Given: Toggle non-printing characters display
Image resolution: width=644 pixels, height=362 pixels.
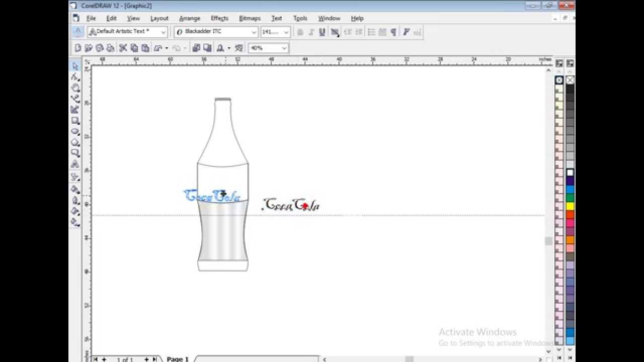Looking at the screenshot, I should (393, 32).
